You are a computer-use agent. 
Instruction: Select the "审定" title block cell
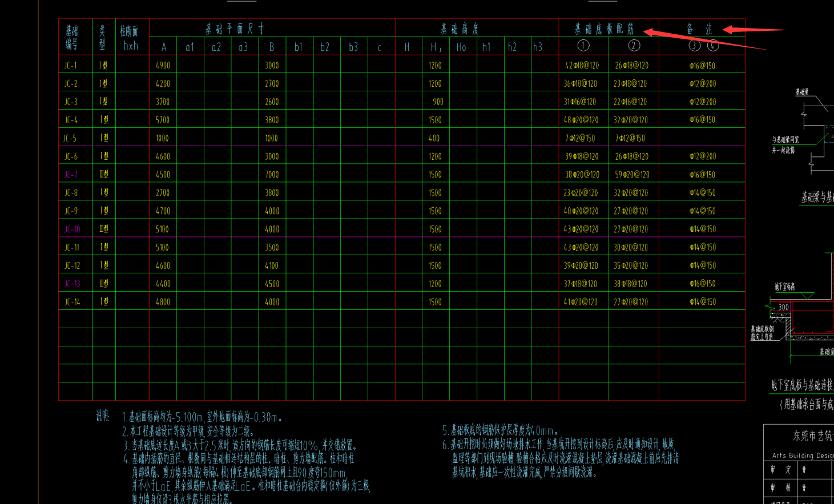pos(780,469)
